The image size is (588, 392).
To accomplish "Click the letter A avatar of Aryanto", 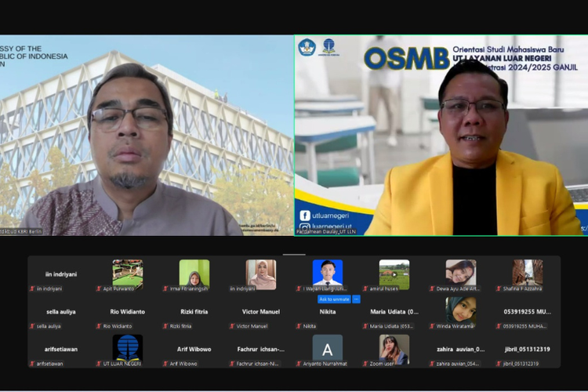I will [x=327, y=347].
